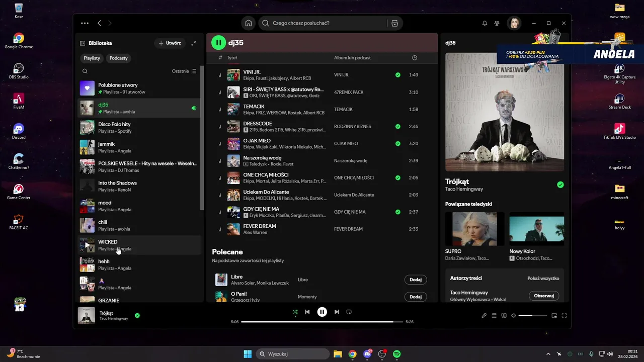
Task: Open the Nowy Kolor video thumbnail
Action: tap(537, 229)
